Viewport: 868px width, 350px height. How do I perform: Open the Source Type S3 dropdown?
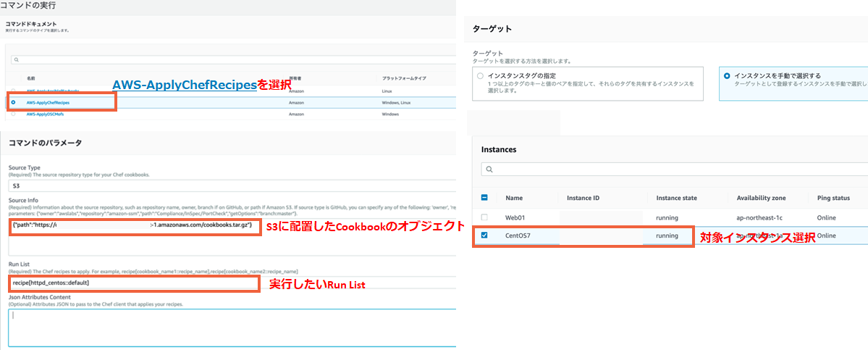pyautogui.click(x=232, y=187)
